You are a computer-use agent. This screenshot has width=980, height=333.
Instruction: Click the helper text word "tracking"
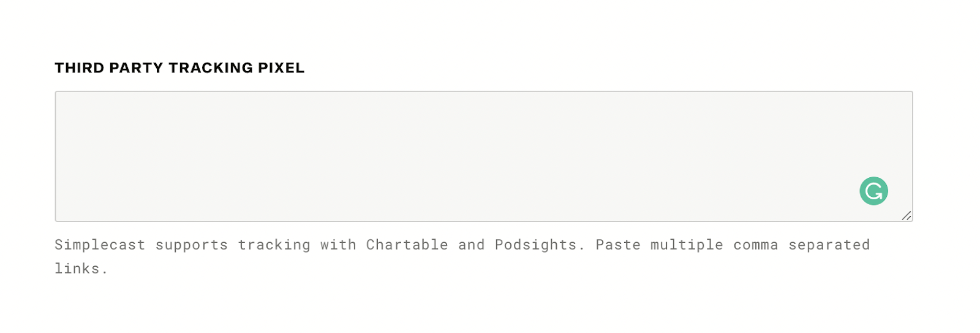pos(274,245)
